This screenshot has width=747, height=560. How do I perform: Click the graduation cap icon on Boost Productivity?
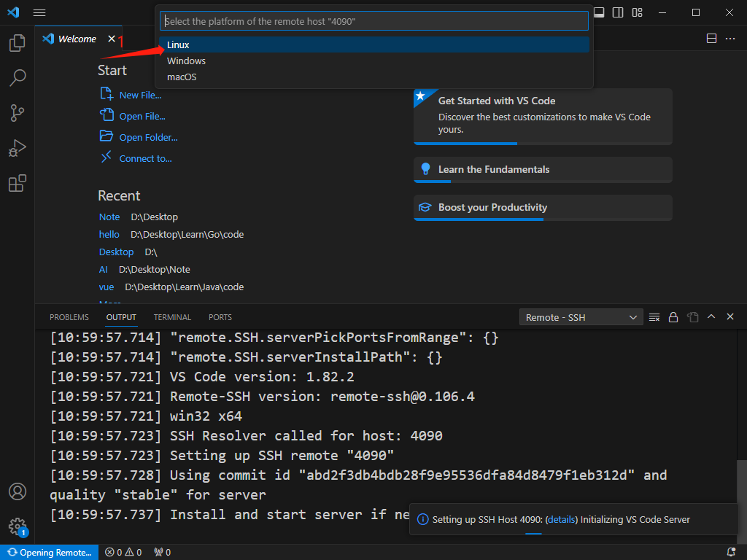click(425, 207)
